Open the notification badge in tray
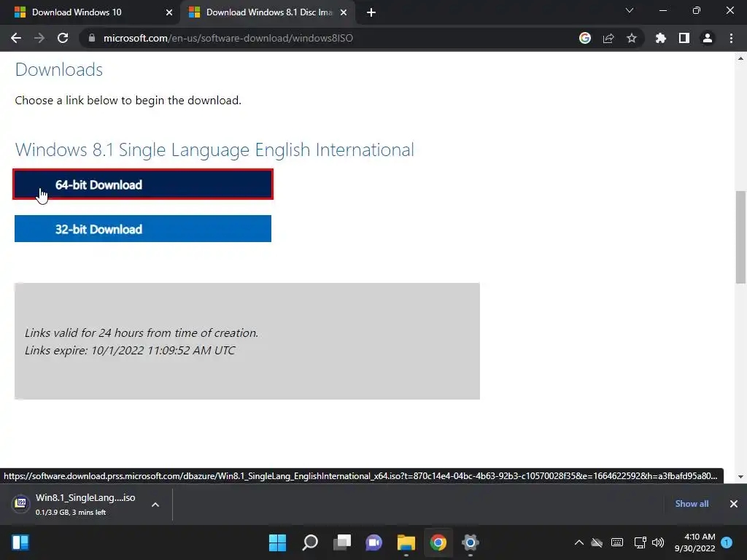Screen dimensions: 747x560 pos(727,542)
